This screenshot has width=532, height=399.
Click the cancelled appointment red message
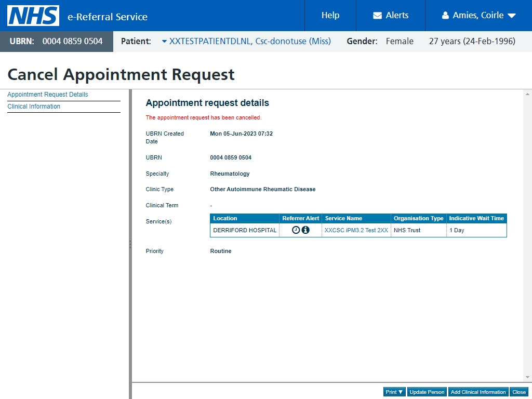(204, 117)
